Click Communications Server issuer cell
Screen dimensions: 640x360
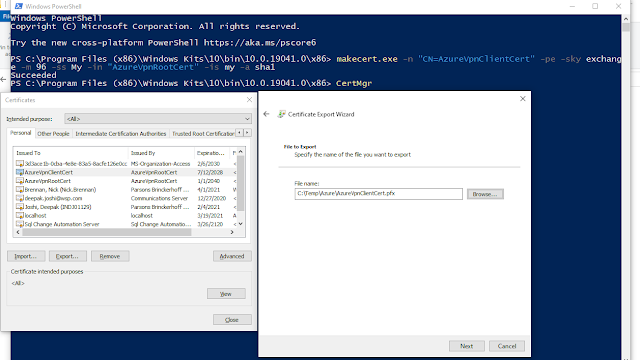(x=160, y=198)
